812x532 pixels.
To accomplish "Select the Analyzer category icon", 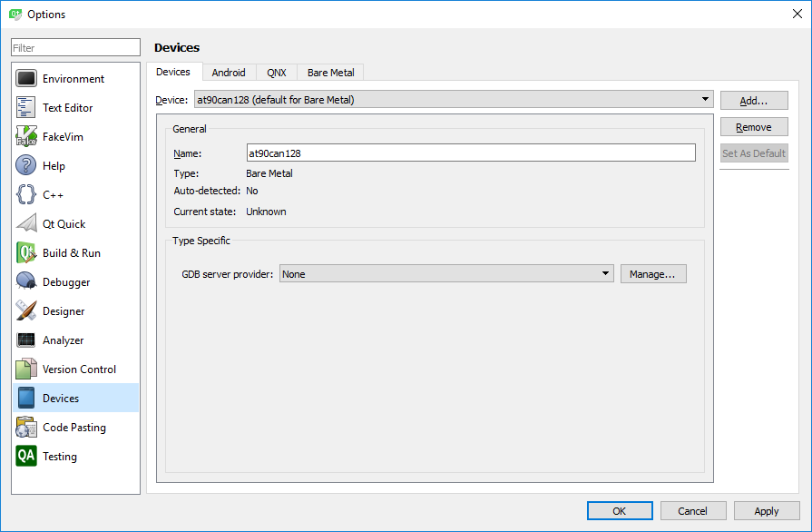I will point(26,340).
